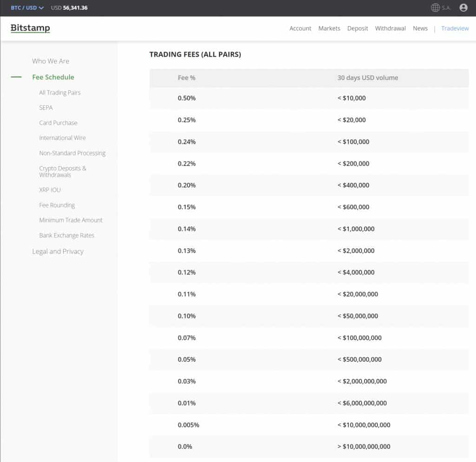Screen dimensions: 476x462
Task: Click the Bitstamp logo
Action: [x=30, y=28]
